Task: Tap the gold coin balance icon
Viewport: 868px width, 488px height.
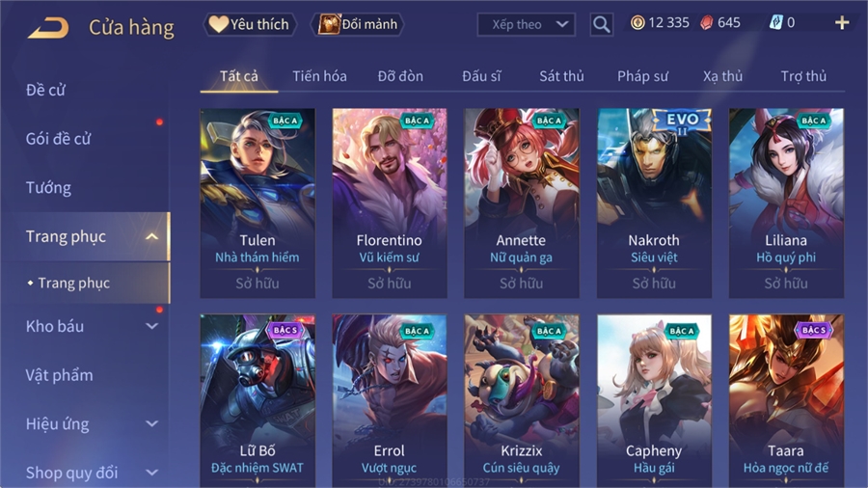Action: point(637,23)
